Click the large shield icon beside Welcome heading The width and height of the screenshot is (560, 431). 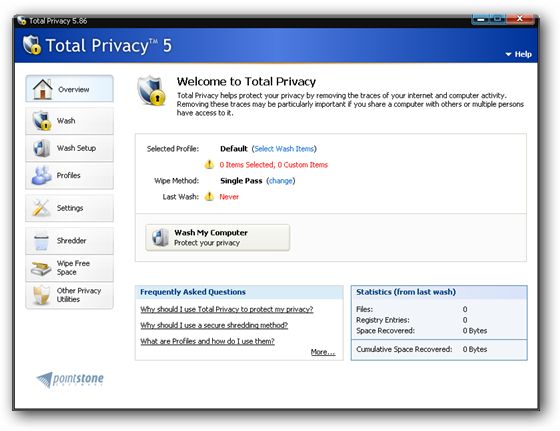click(152, 91)
